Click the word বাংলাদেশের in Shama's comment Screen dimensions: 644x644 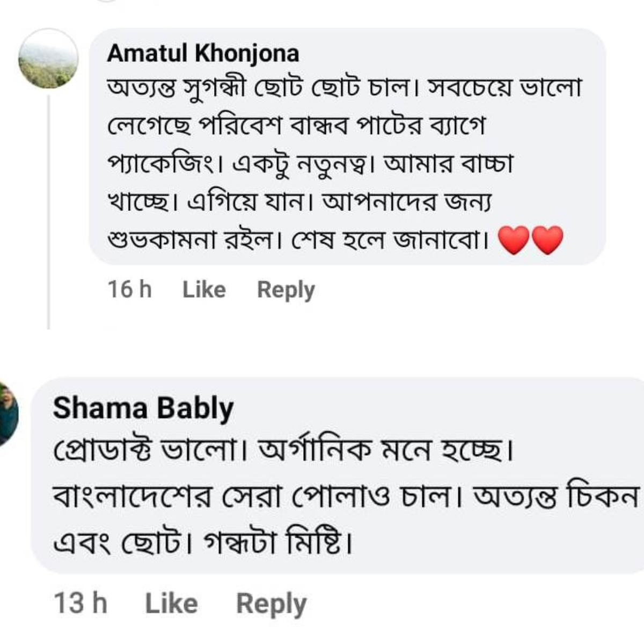pos(131,498)
